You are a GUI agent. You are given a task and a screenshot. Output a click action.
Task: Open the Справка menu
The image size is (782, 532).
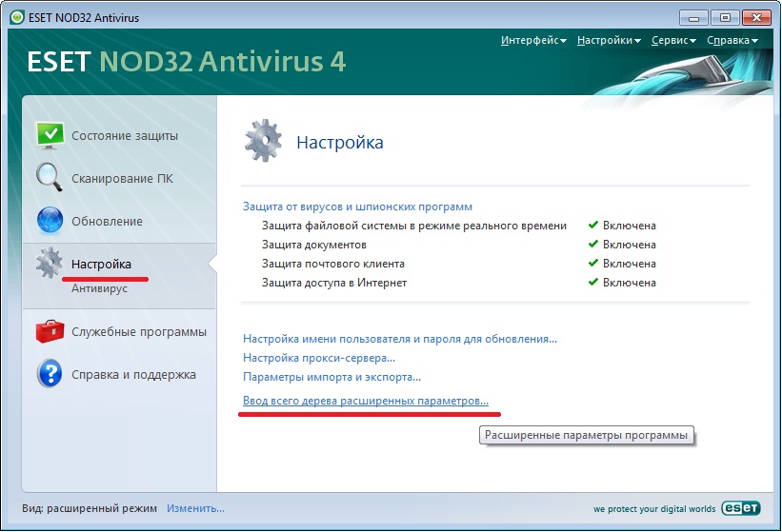pos(732,40)
